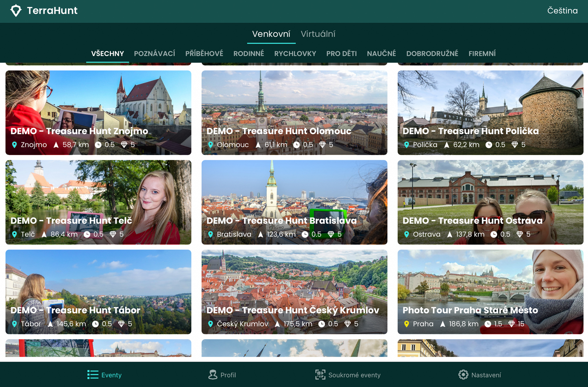Image resolution: width=588 pixels, height=387 pixels.
Task: Switch to the Virtuální tab
Action: [318, 34]
